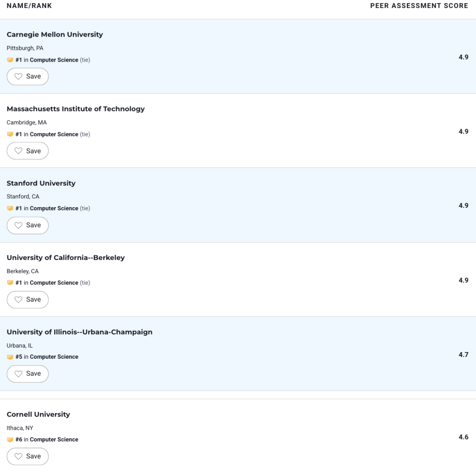Open Cornell University school page
Image resolution: width=476 pixels, height=472 pixels.
coord(38,415)
